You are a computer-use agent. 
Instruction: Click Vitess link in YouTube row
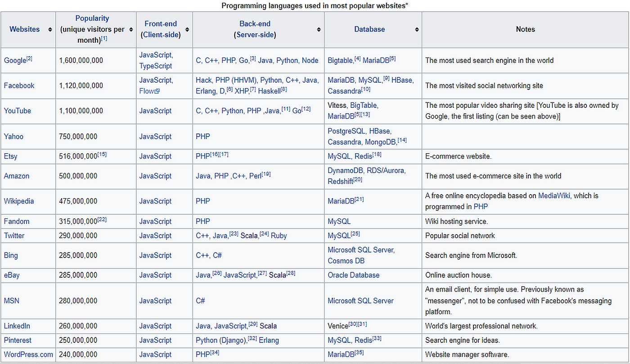click(337, 106)
